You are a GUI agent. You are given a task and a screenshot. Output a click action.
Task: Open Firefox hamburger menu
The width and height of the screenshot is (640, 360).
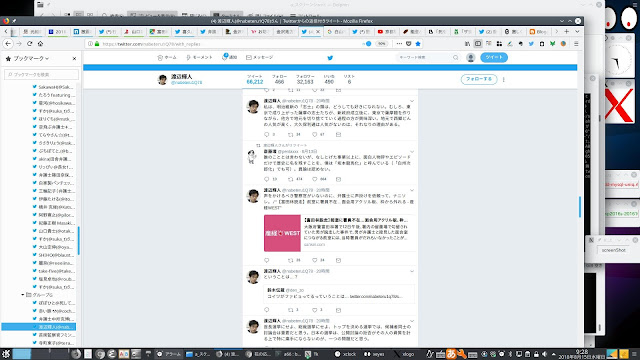click(x=576, y=44)
